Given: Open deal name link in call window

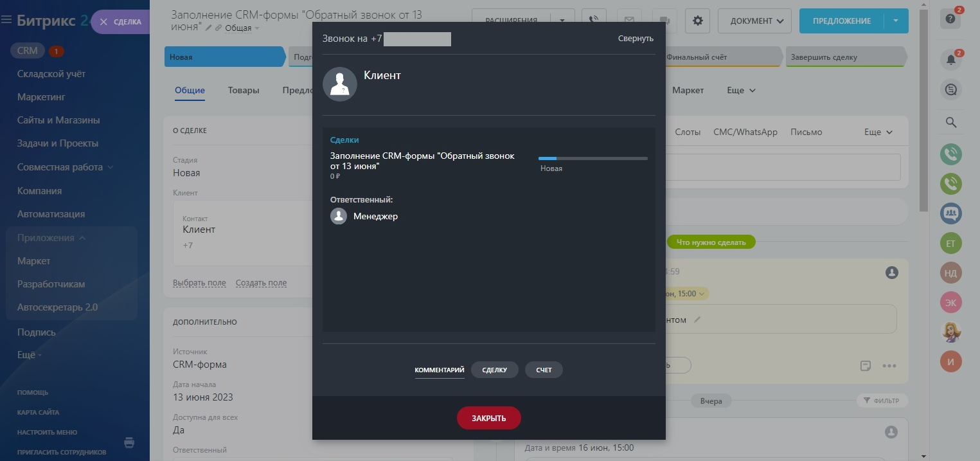Looking at the screenshot, I should point(422,161).
